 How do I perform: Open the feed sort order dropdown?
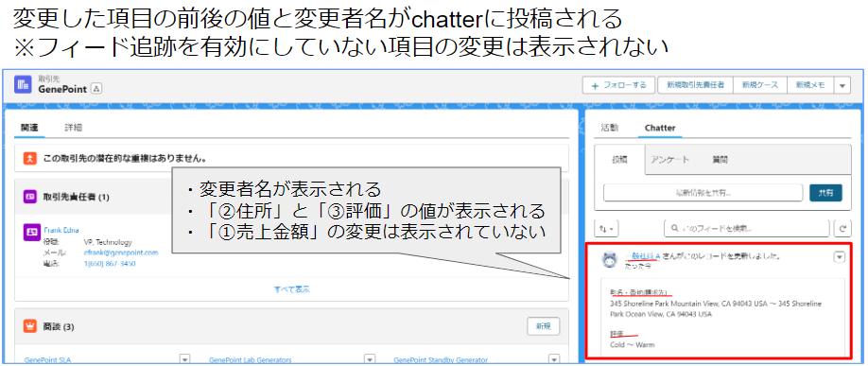607,228
